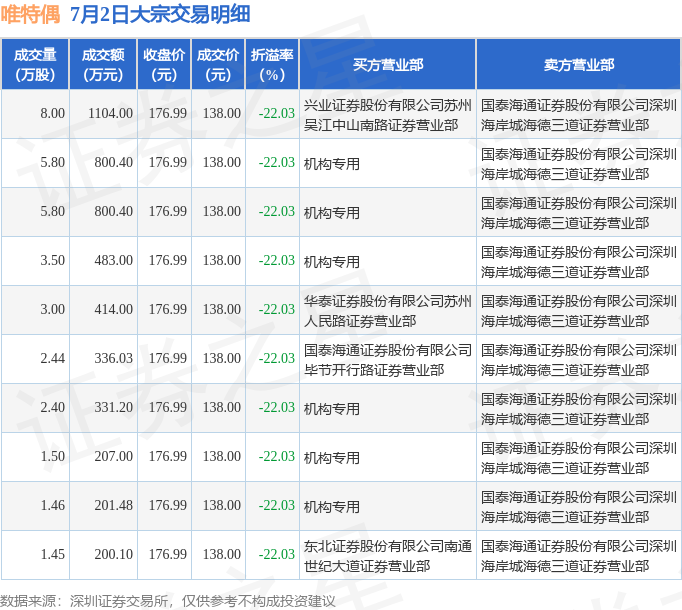This screenshot has width=682, height=610.
Task: Click buyer 兴业证券股份有限公司苏州吴江中山南路证券营业部
Action: pyautogui.click(x=388, y=115)
